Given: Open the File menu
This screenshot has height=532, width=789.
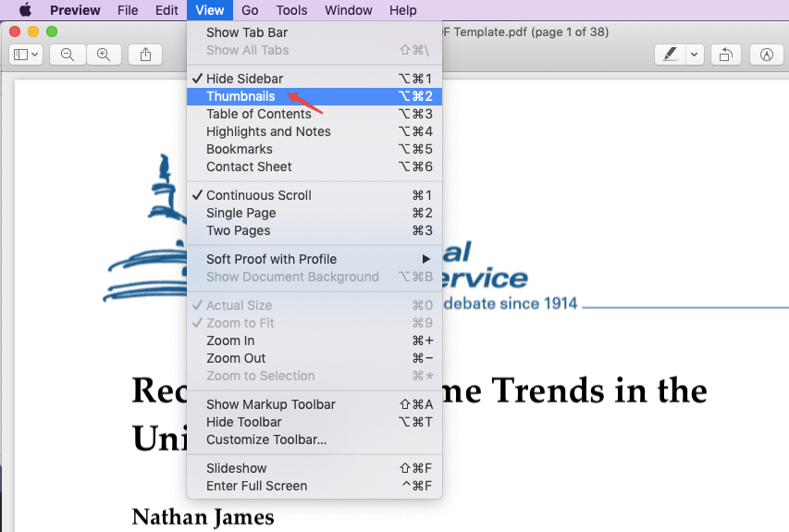Looking at the screenshot, I should [128, 10].
